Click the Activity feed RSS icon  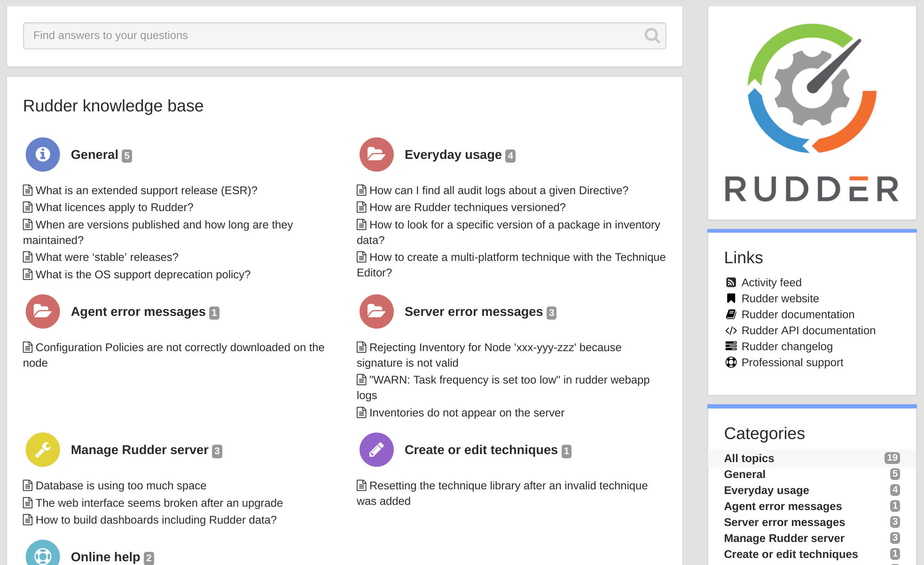tap(731, 282)
